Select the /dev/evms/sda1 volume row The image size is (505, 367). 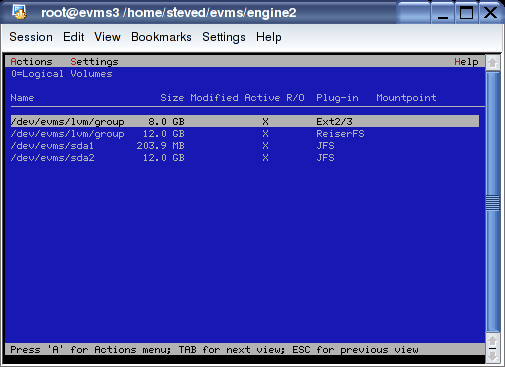[x=245, y=146]
